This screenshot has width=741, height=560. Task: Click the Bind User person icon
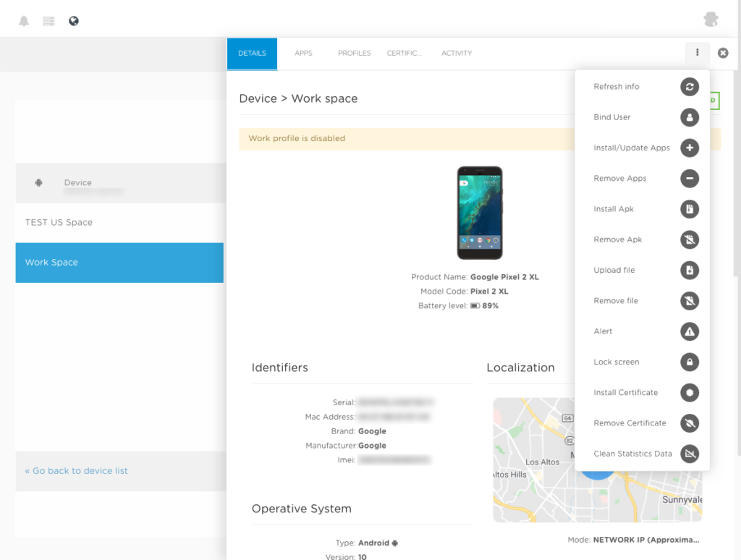tap(690, 117)
